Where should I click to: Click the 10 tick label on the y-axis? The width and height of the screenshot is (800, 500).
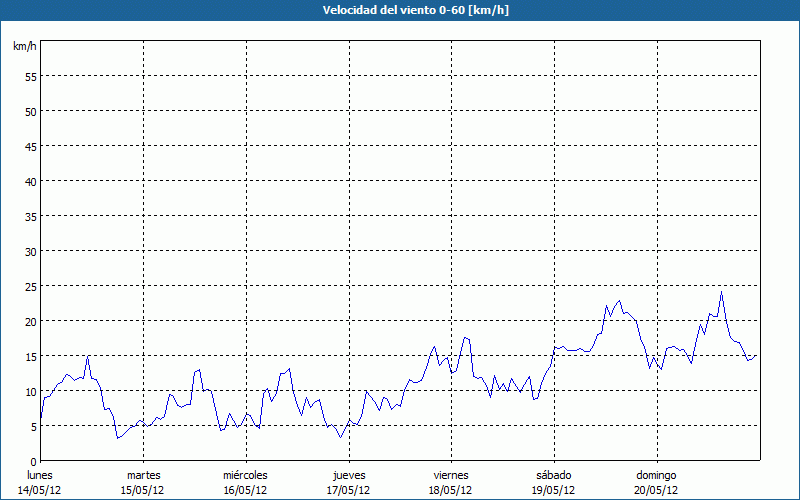pyautogui.click(x=30, y=391)
